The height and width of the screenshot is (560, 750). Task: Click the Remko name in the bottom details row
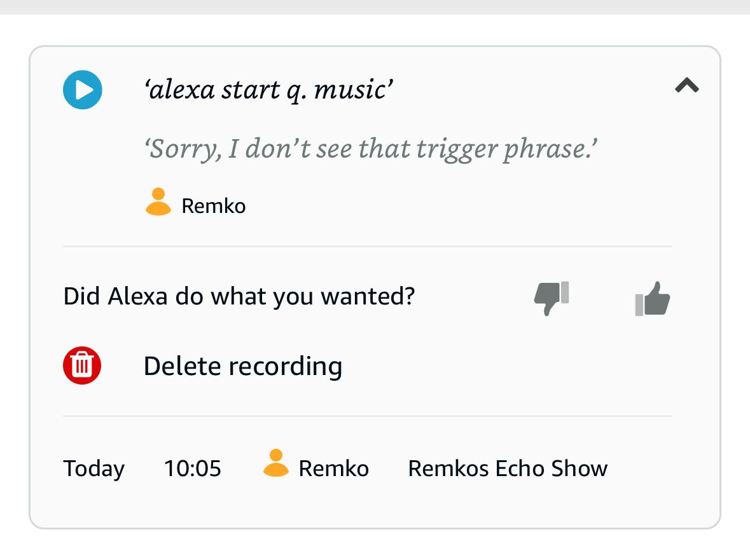click(x=333, y=468)
